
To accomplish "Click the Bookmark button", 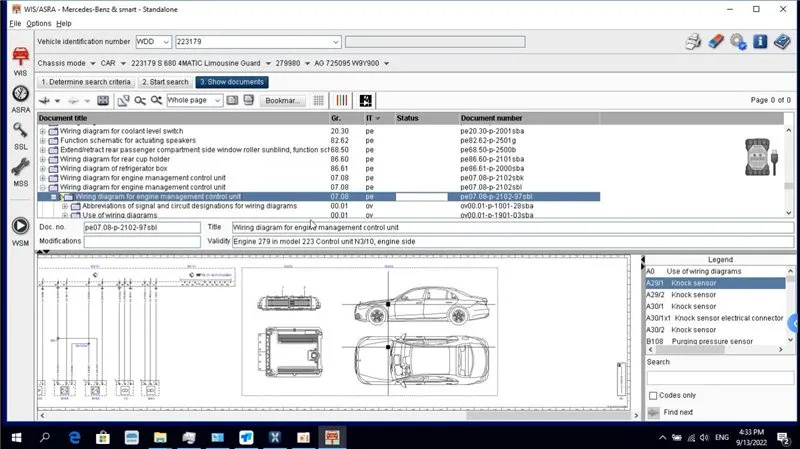I will [283, 101].
